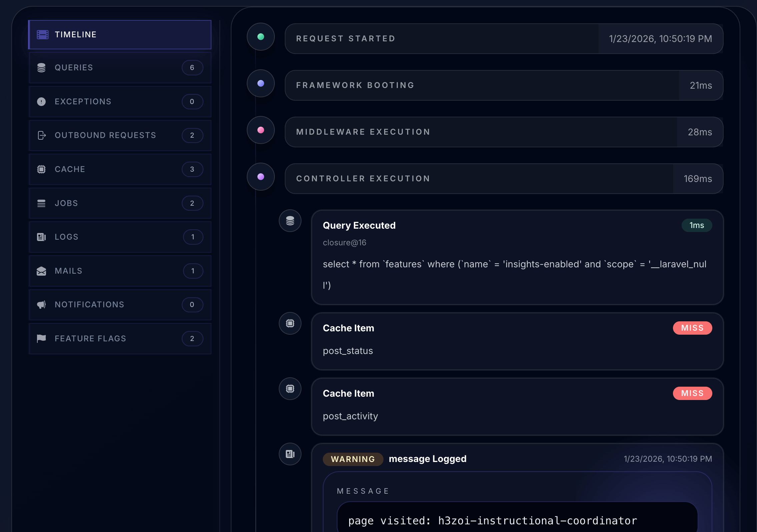
Task: Click the Notifications megaphone icon
Action: coord(41,304)
